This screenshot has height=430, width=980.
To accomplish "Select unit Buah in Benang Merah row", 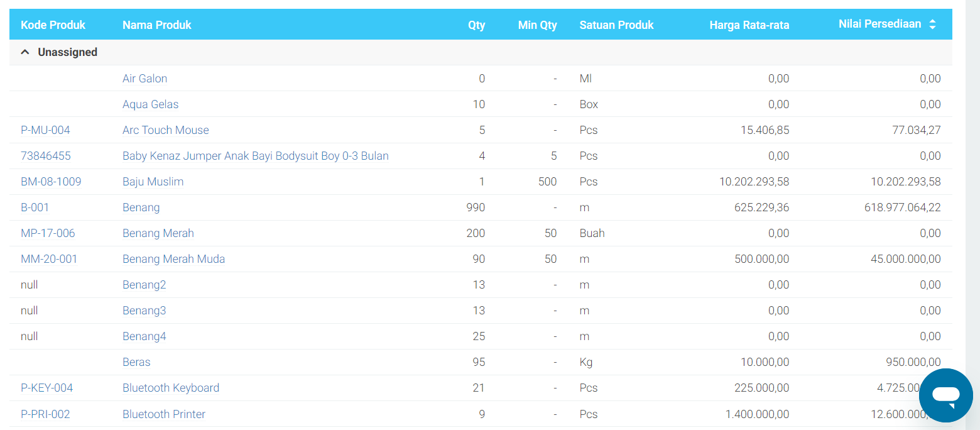I will pos(592,233).
